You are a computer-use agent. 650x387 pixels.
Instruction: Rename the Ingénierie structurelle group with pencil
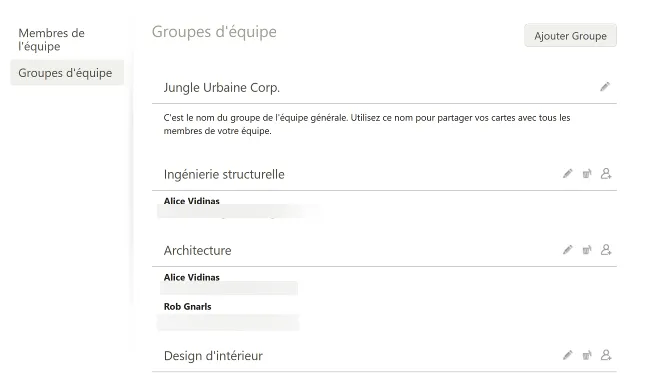[568, 174]
